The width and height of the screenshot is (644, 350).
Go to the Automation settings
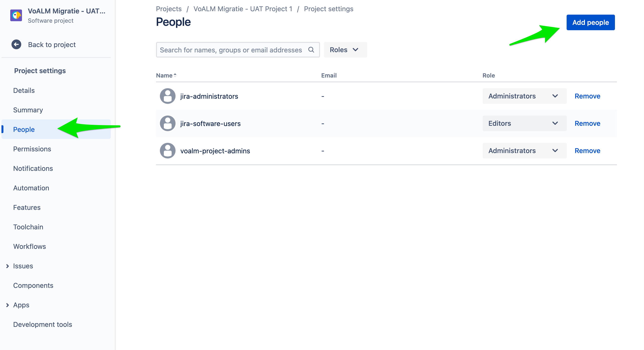click(31, 188)
